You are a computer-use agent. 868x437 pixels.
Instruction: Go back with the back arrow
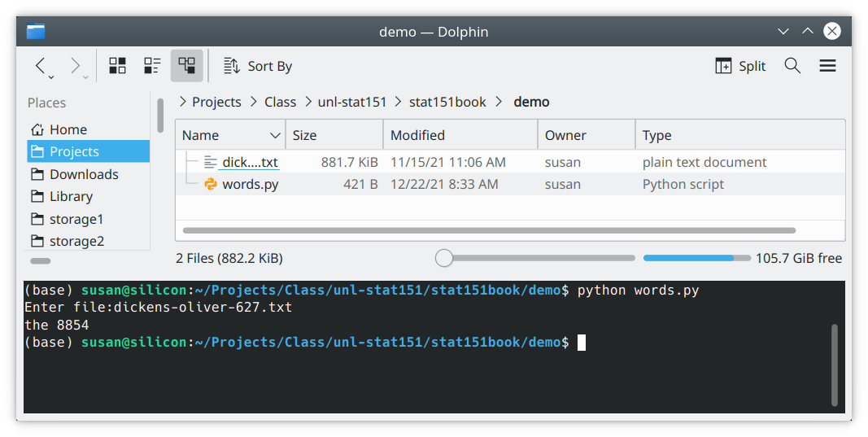tap(40, 65)
